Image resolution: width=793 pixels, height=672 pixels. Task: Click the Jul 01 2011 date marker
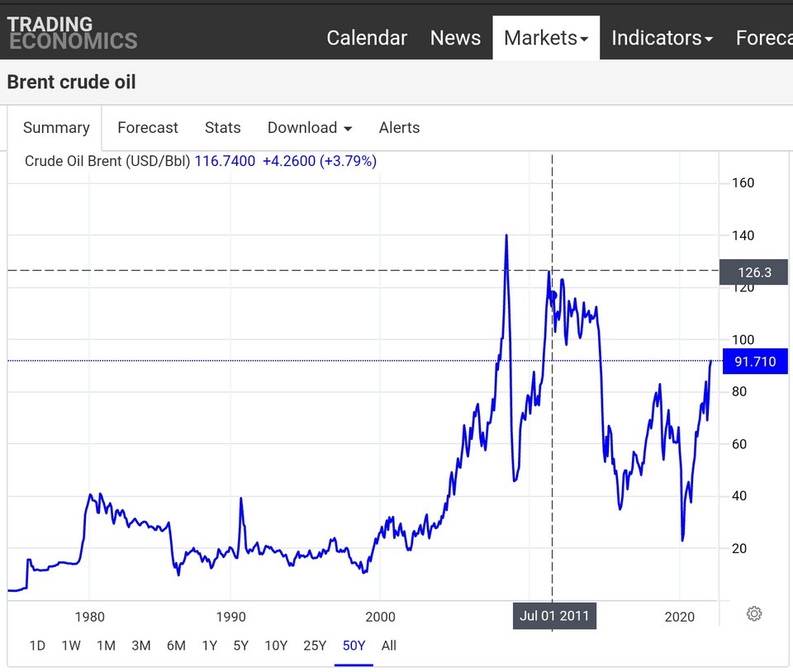[554, 616]
